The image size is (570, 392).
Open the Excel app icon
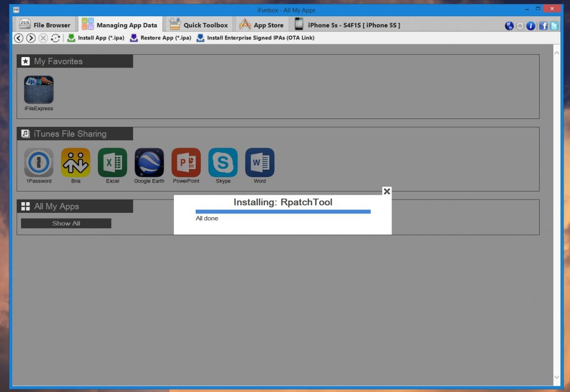113,163
